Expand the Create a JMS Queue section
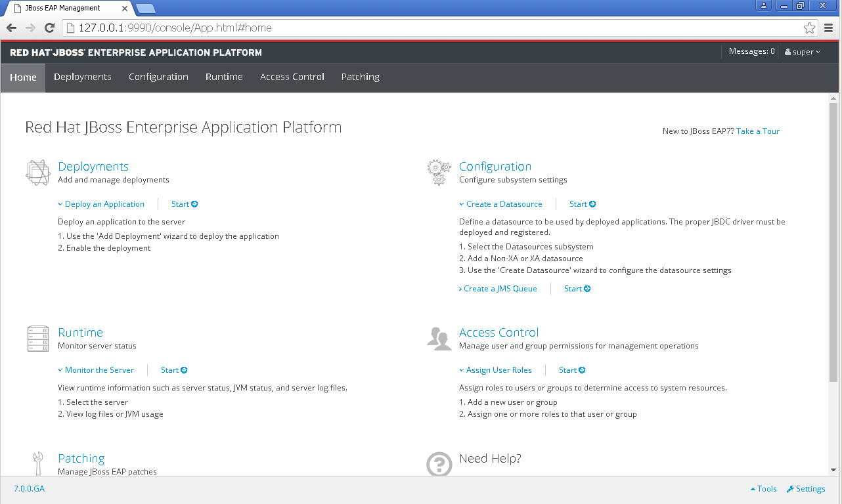This screenshot has width=842, height=504. (x=498, y=289)
